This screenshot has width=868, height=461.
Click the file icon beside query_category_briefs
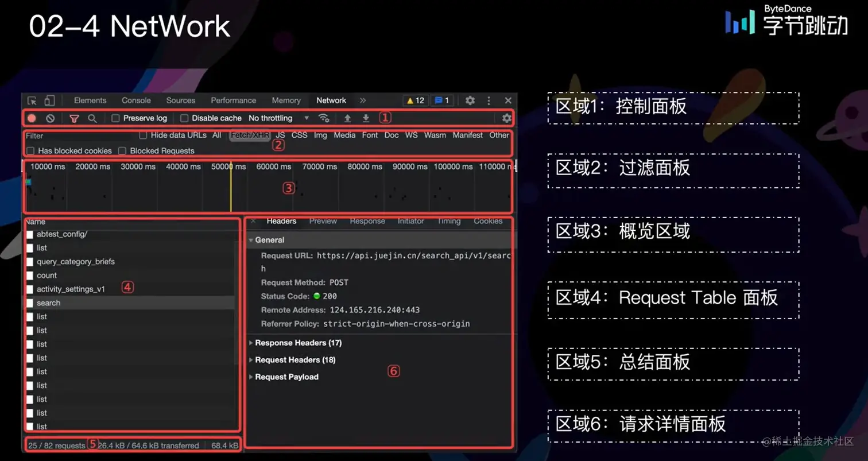coord(30,262)
